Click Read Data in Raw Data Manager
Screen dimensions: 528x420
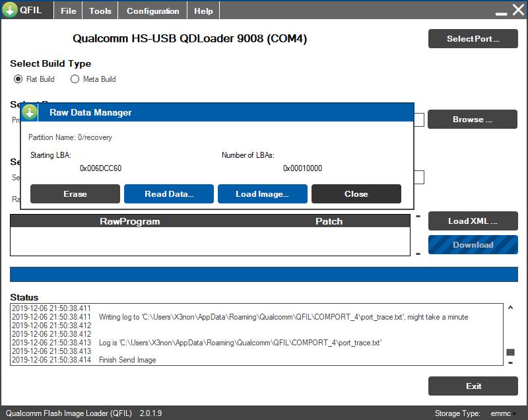[169, 194]
